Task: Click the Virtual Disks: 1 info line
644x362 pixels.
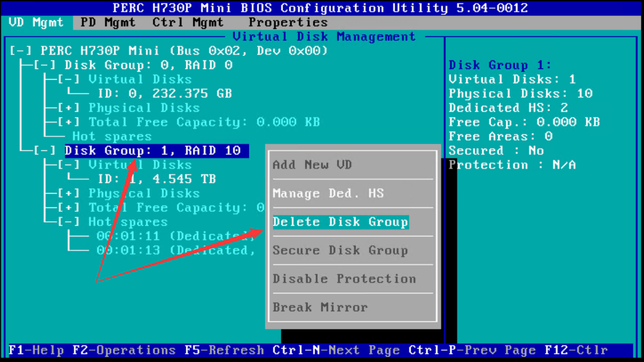Action: 512,79
